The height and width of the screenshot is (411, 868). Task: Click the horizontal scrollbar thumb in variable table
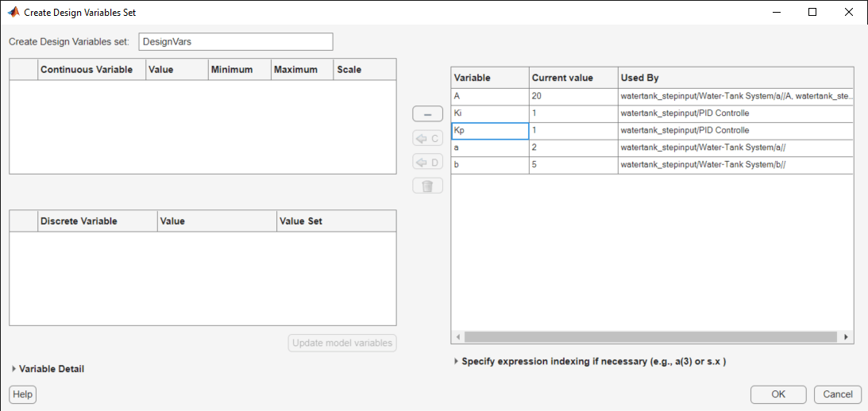(x=650, y=337)
